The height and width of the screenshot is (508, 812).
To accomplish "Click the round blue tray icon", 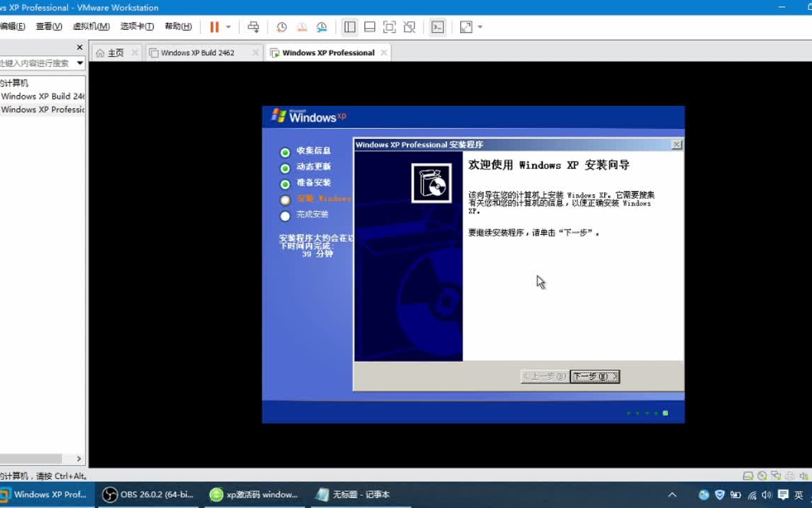I will point(703,495).
